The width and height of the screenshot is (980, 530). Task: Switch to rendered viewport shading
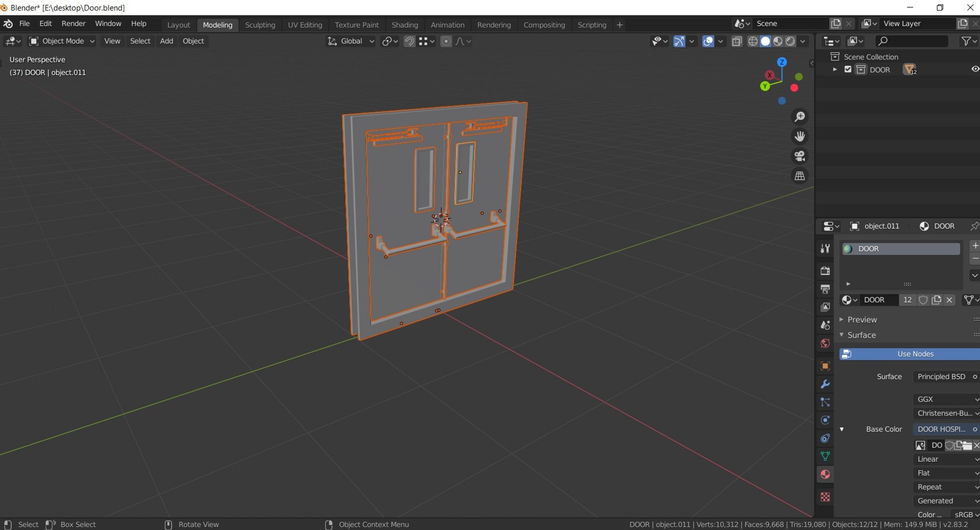coord(790,41)
